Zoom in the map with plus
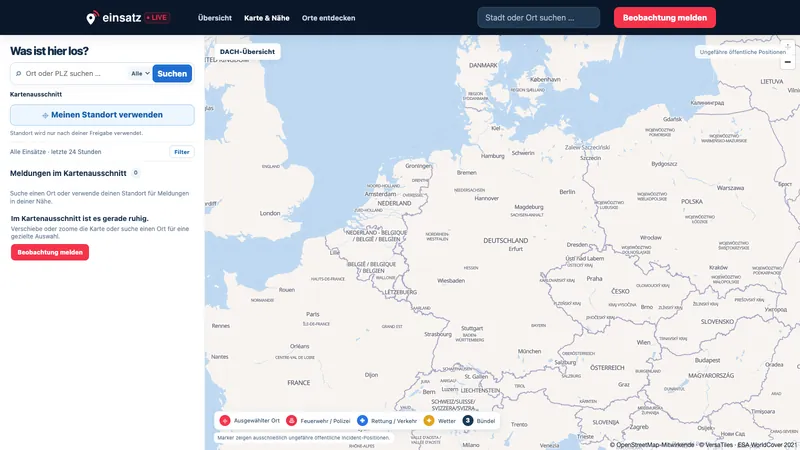Viewport: 800px width, 450px height. 788,47
